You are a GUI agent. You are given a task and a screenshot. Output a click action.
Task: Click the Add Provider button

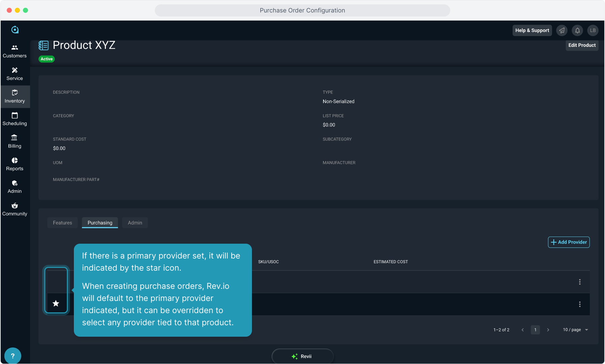(569, 242)
